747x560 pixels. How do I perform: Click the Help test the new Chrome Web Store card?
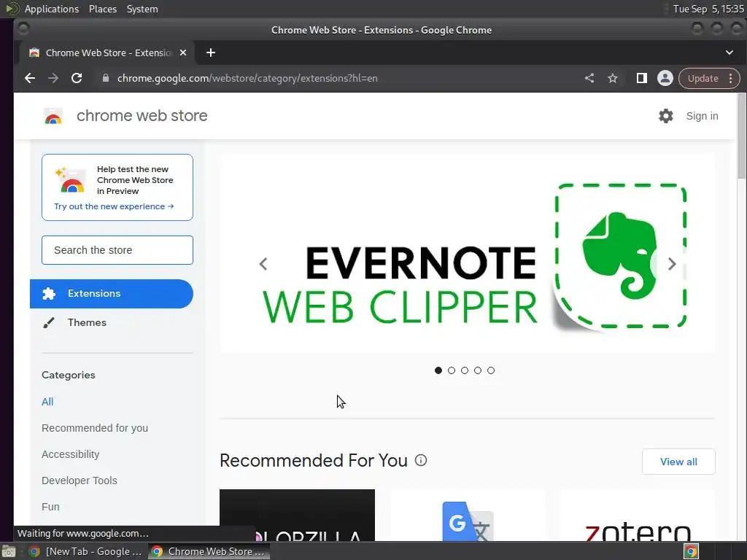tap(117, 187)
